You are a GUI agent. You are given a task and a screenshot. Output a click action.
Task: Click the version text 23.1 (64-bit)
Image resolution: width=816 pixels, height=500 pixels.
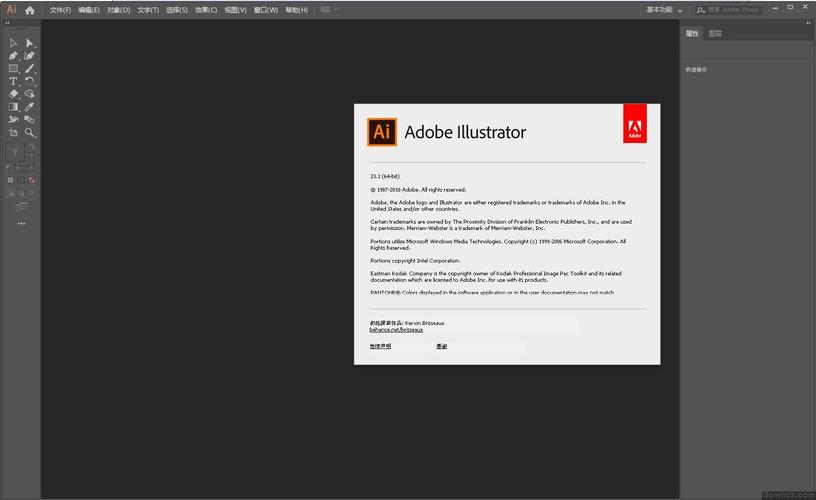tap(385, 176)
